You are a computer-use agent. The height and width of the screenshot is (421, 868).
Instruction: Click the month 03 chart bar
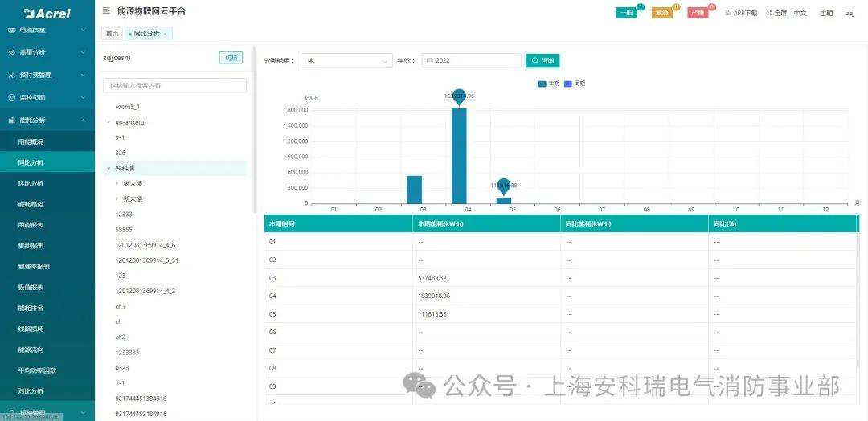pos(415,190)
